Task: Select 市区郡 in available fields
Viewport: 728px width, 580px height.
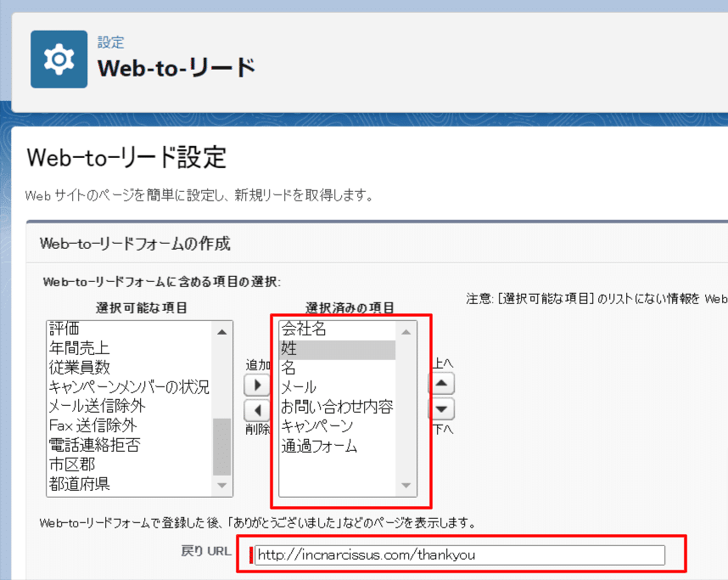Action: (130, 465)
